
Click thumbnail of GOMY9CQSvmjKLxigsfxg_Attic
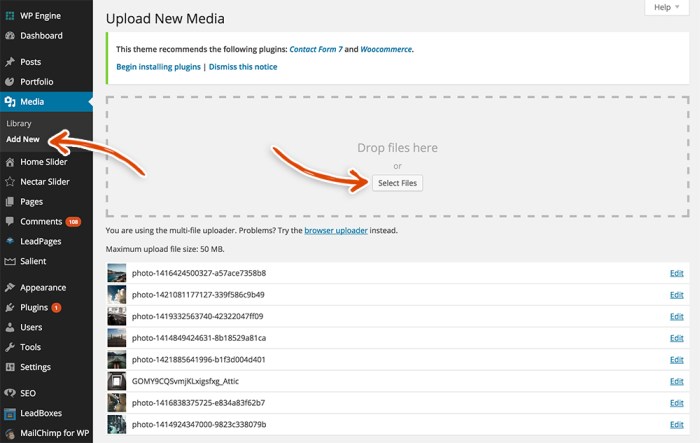(117, 381)
